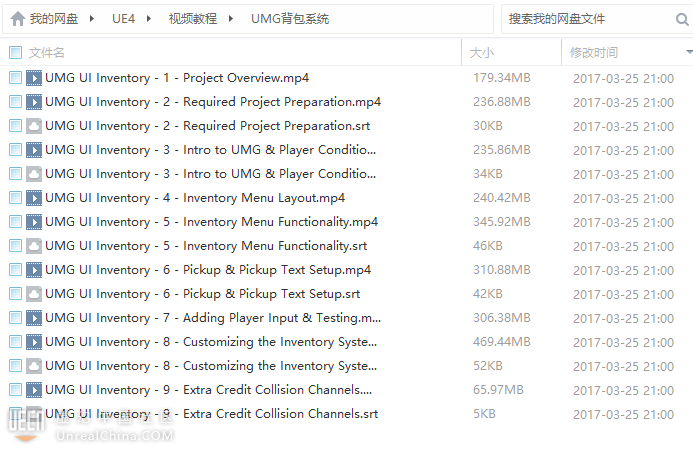Click the 30KB size value
Screen dimensions: 693x451
(x=487, y=126)
